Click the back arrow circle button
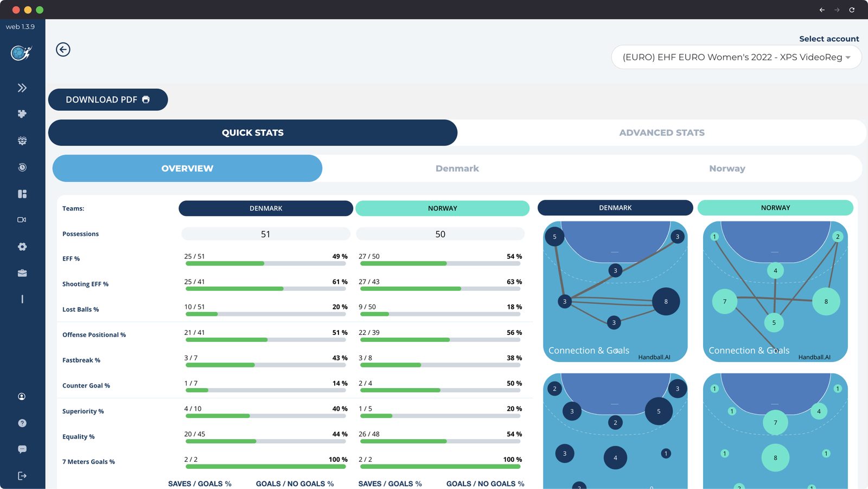 click(x=63, y=49)
